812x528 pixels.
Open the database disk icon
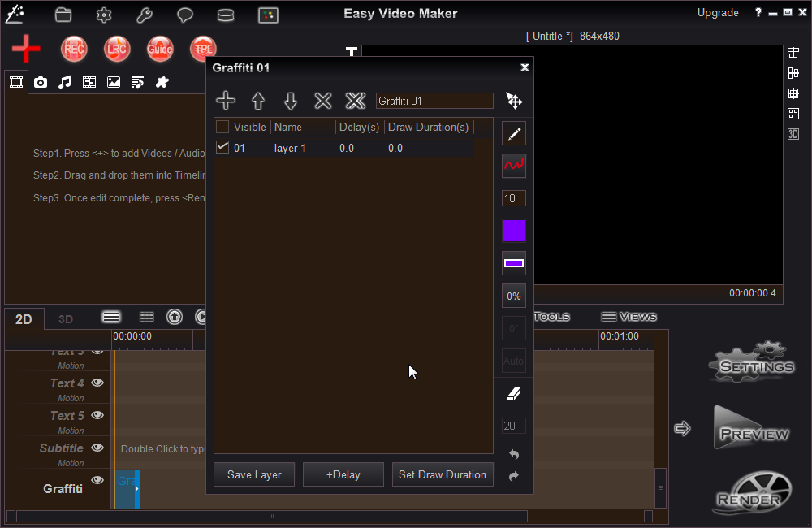226,15
